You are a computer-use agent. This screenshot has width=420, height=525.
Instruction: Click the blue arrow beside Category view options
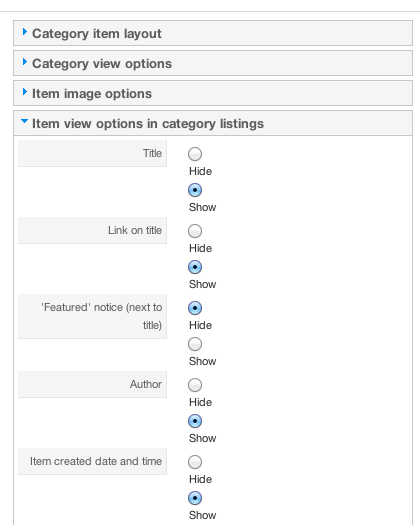pos(24,62)
